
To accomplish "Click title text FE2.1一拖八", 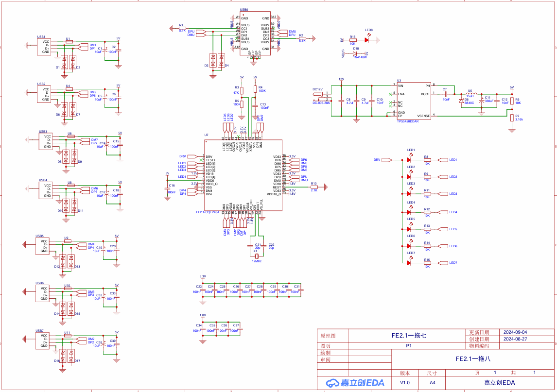I will coord(473,359).
